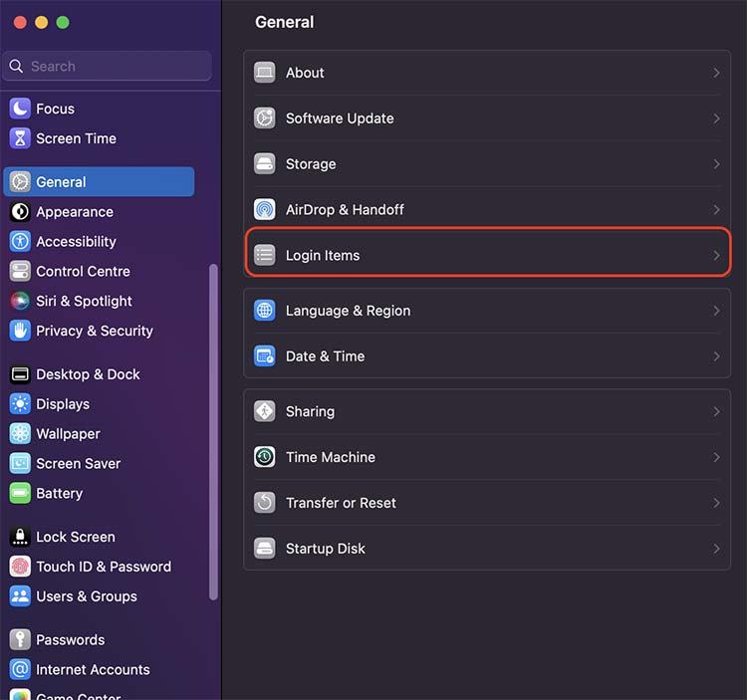747x700 pixels.
Task: Click the Software Update gear icon
Action: [264, 118]
